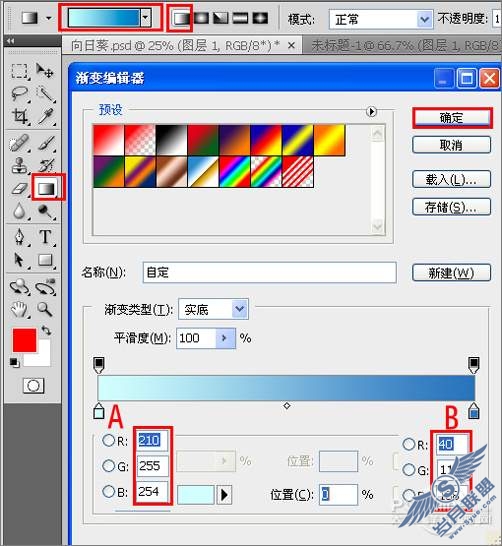Select the Path Selection tool
The image size is (502, 546).
point(19,260)
